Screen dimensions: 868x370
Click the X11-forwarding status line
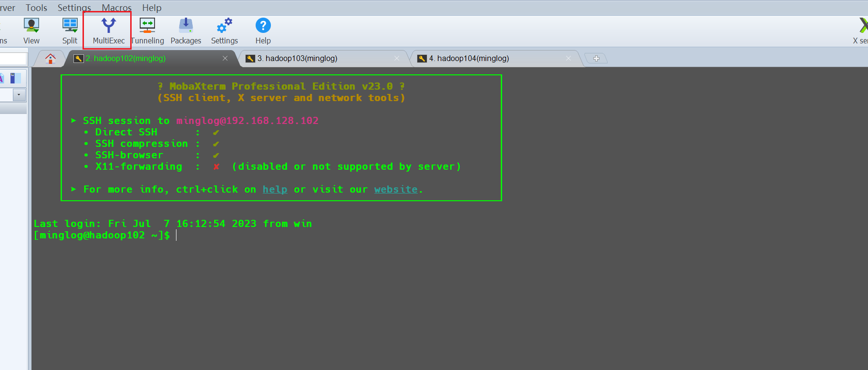pos(272,166)
